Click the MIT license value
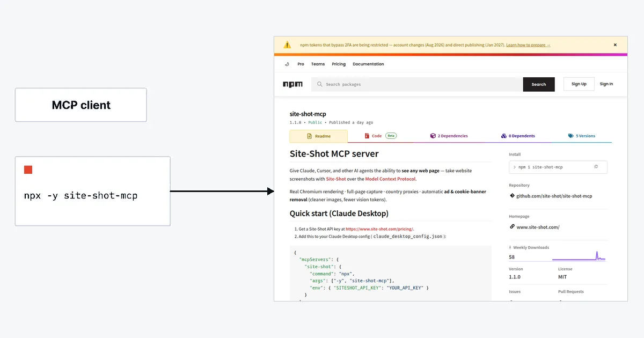 (x=562, y=277)
